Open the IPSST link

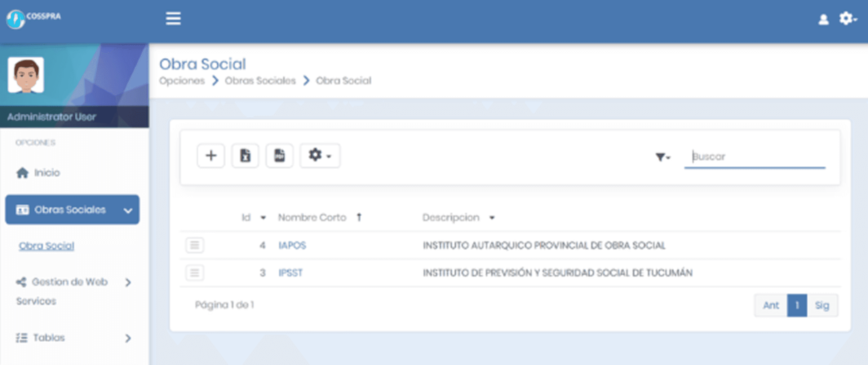290,273
